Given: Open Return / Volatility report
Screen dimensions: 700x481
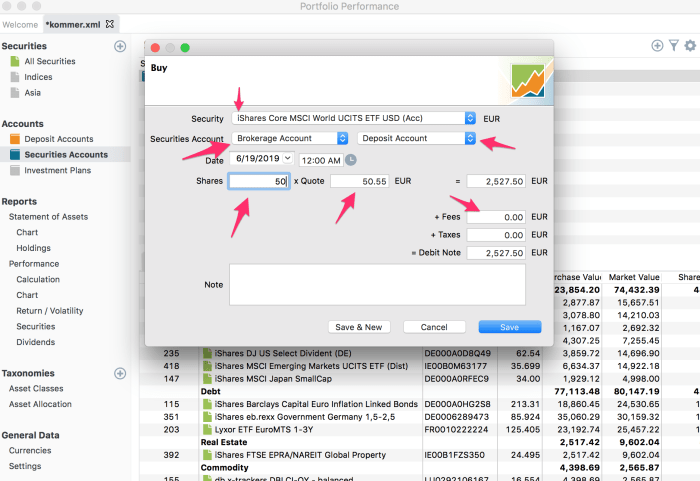Looking at the screenshot, I should (x=50, y=311).
